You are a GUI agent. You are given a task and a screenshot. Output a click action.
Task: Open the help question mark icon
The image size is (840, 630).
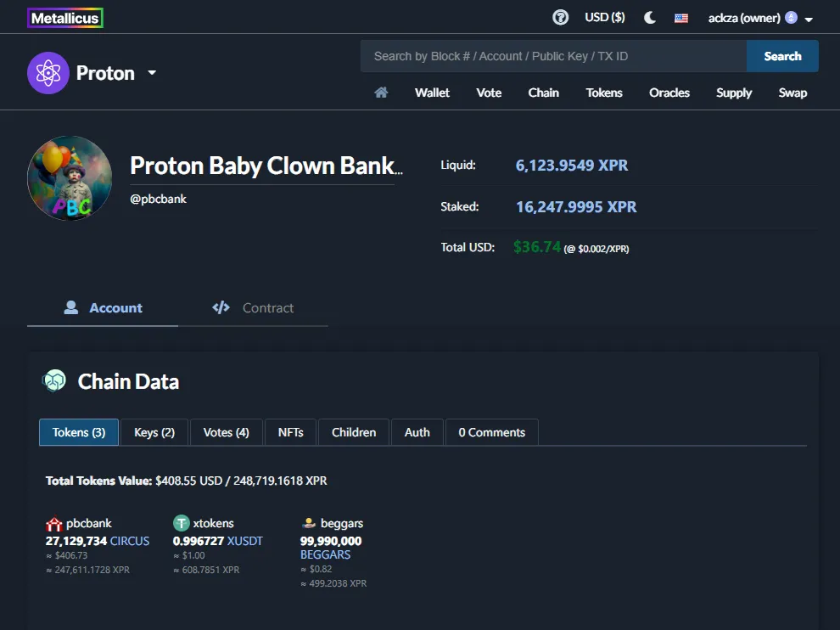(x=560, y=18)
